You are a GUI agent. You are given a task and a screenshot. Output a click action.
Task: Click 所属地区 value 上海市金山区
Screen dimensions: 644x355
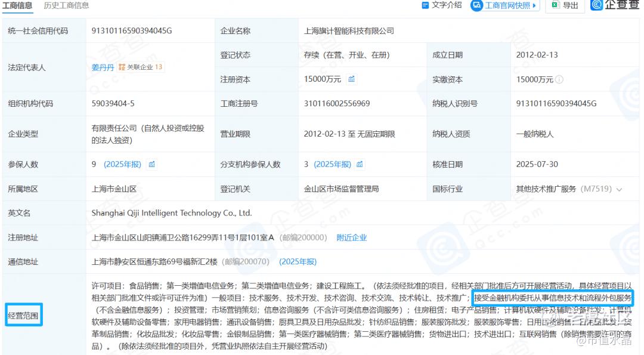[x=114, y=189]
